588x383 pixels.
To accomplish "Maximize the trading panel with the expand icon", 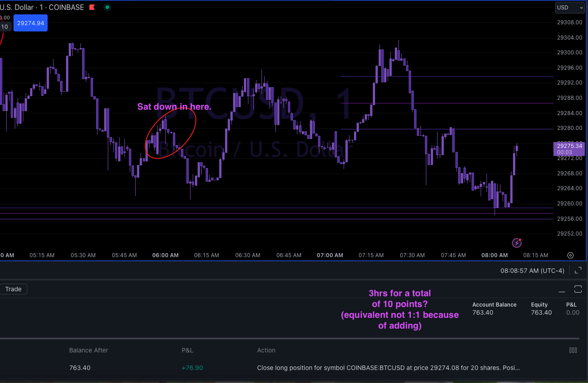I will tap(578, 289).
